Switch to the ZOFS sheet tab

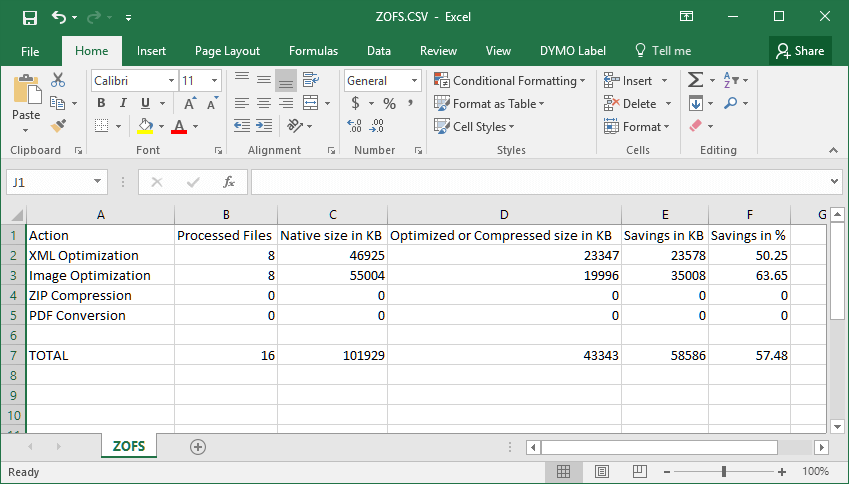(128, 446)
